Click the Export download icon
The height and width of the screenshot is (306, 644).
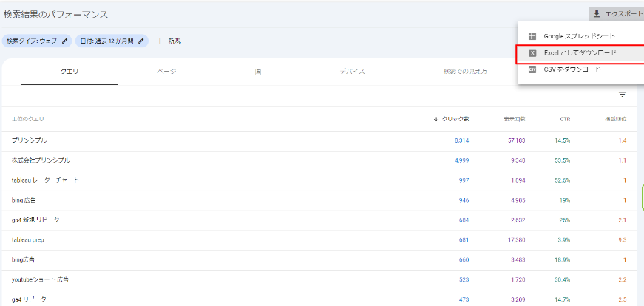point(596,14)
